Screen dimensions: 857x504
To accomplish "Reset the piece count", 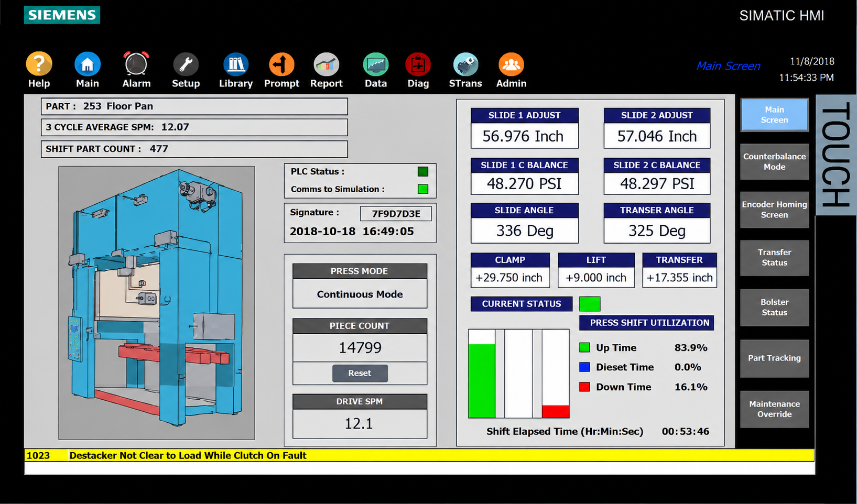I will tap(360, 373).
